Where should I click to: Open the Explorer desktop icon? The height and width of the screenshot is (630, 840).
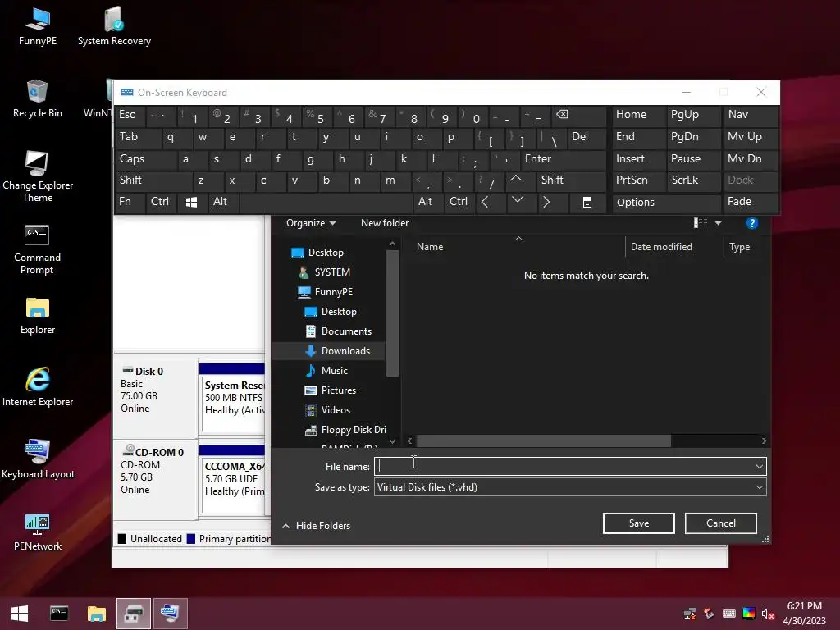coord(38,316)
